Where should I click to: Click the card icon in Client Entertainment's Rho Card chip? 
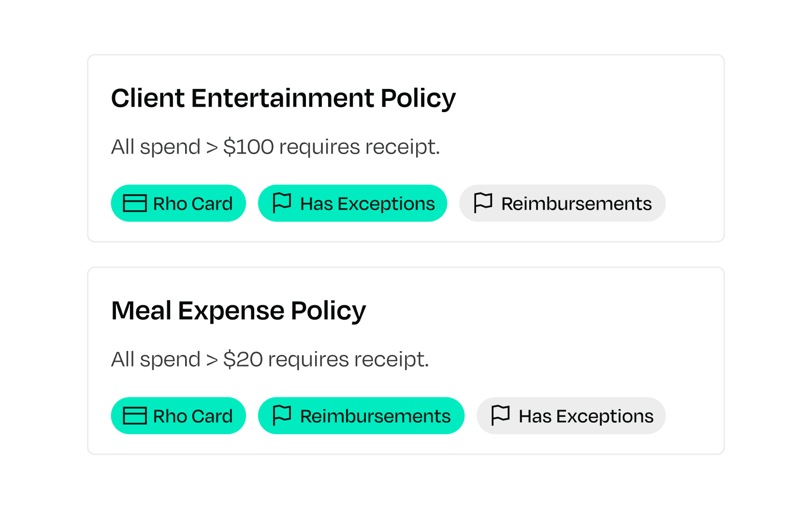[x=135, y=203]
